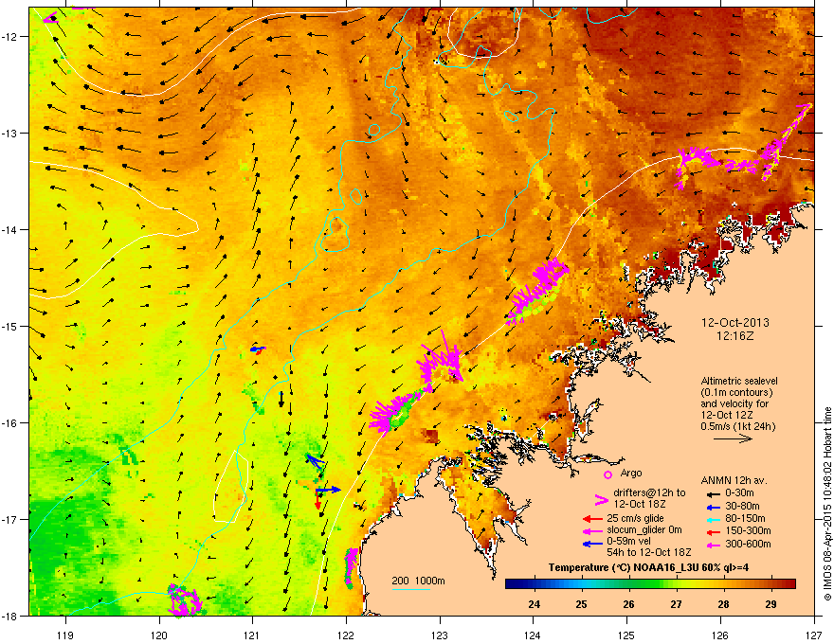834x644 pixels.
Task: Click the "300-600m" depth label
Action: coord(748,545)
